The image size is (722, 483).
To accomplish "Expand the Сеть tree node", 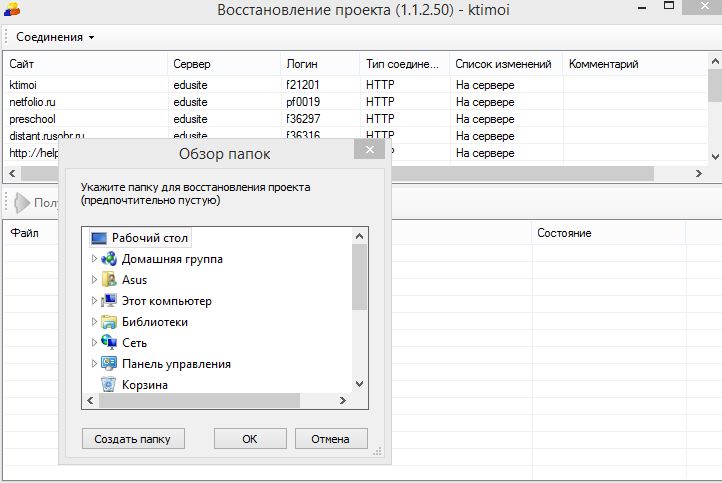I will point(94,343).
